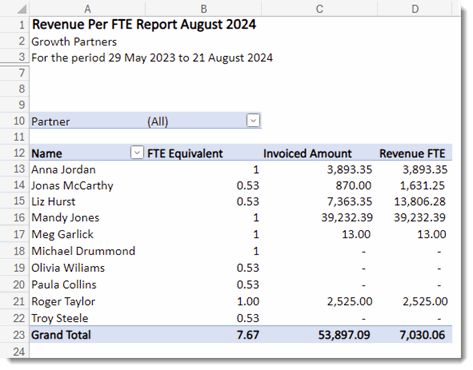
Task: Select column C header
Action: [x=319, y=9]
